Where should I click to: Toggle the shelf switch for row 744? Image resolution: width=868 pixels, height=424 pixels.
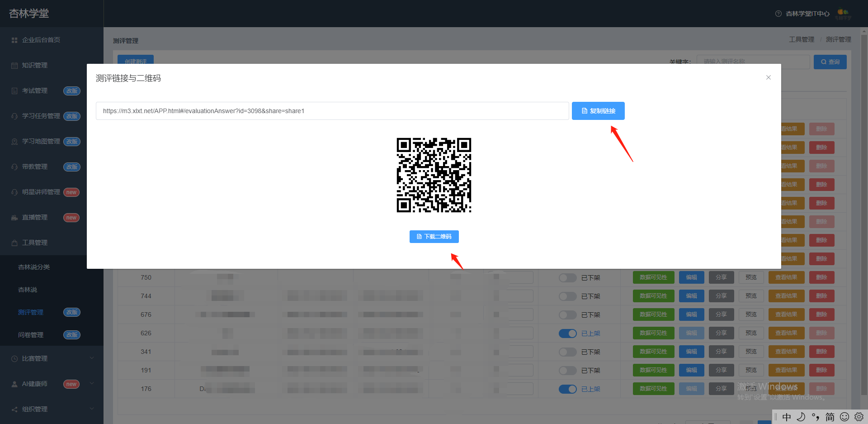pyautogui.click(x=568, y=296)
